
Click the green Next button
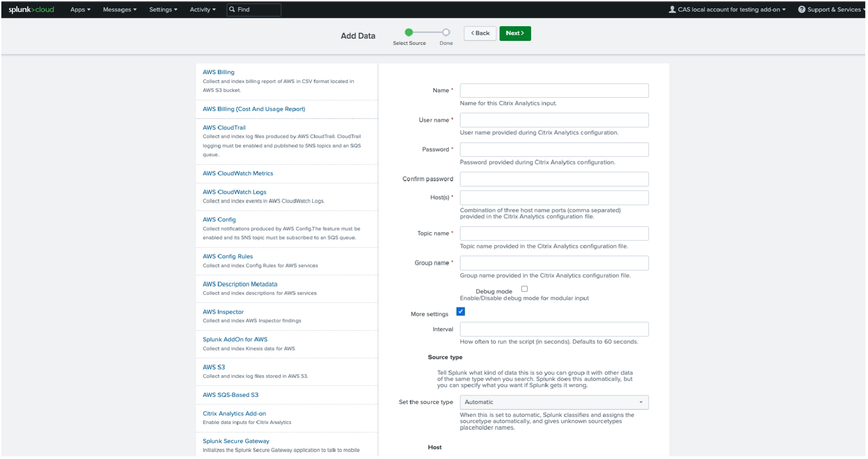515,33
